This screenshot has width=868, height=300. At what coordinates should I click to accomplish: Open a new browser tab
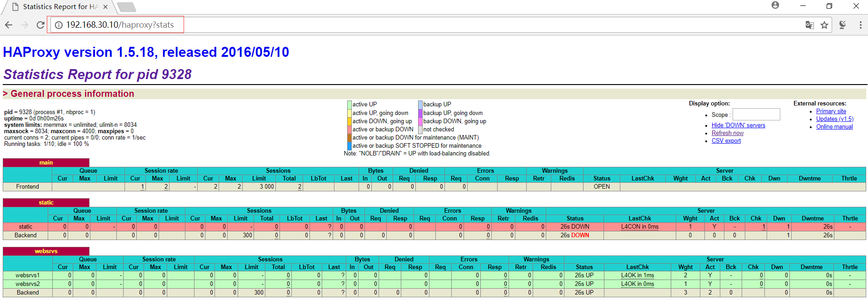click(x=126, y=7)
